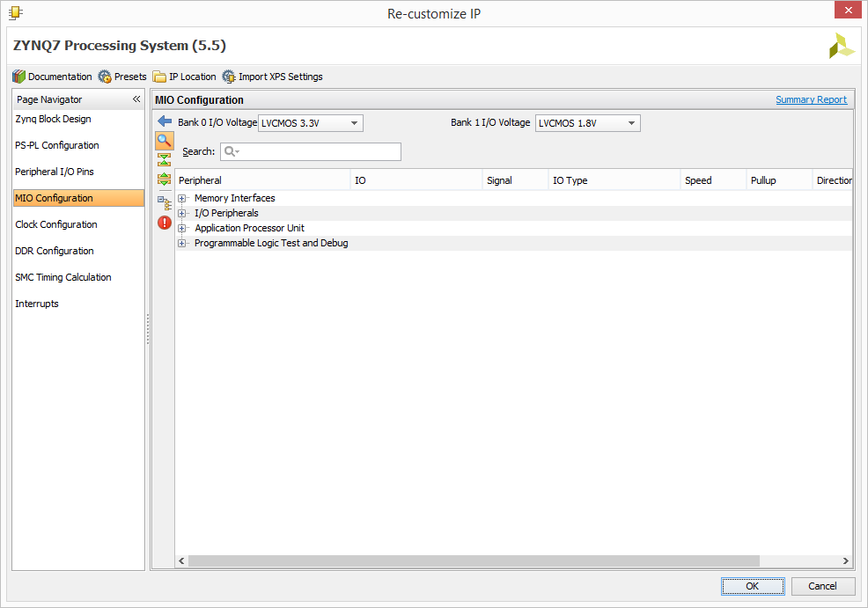Confirm with the OK button

click(x=753, y=586)
